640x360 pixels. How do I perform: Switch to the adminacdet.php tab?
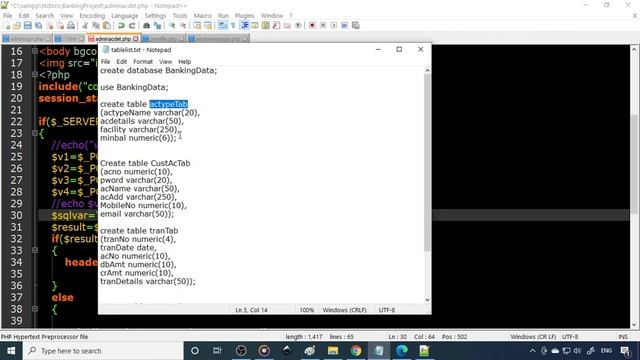click(x=113, y=39)
